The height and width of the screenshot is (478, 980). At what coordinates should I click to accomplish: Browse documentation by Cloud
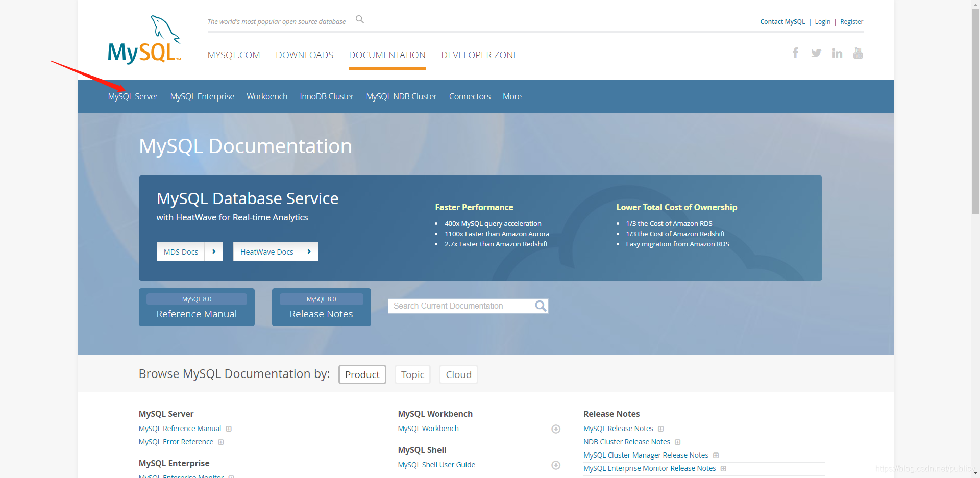458,374
